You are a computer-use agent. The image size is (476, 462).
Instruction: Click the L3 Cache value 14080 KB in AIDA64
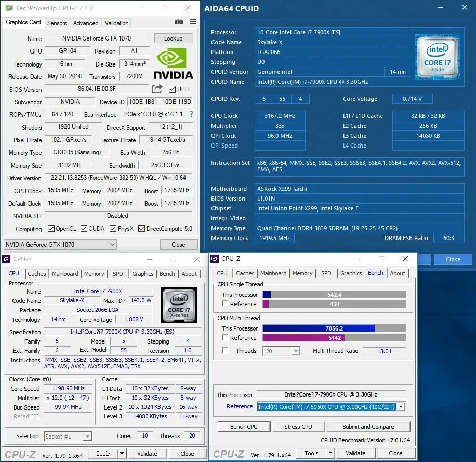[428, 136]
